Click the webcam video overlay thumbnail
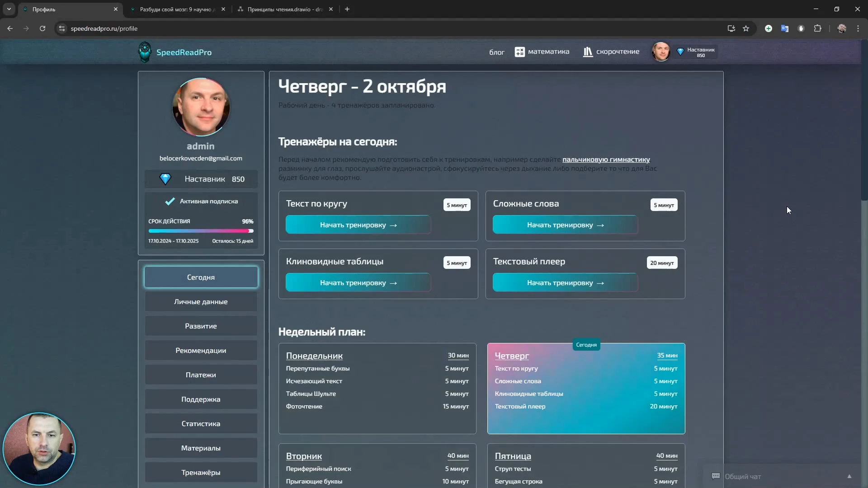Image resolution: width=868 pixels, height=488 pixels. coord(39,449)
